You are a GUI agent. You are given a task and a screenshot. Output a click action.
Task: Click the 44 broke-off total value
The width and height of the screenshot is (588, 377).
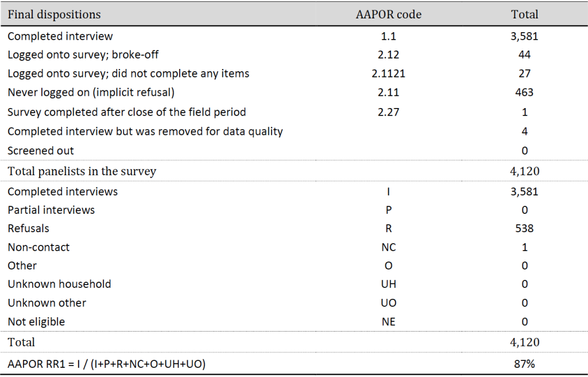point(524,55)
